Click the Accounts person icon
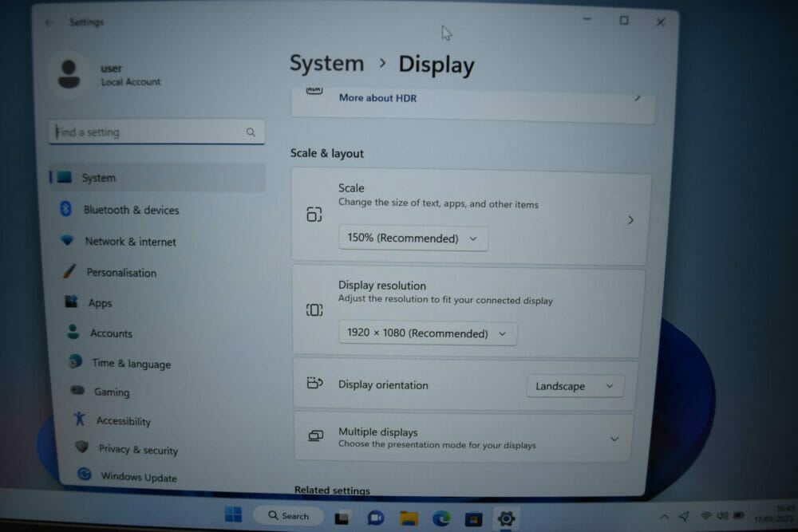Viewport: 798px width, 532px height. 73,332
